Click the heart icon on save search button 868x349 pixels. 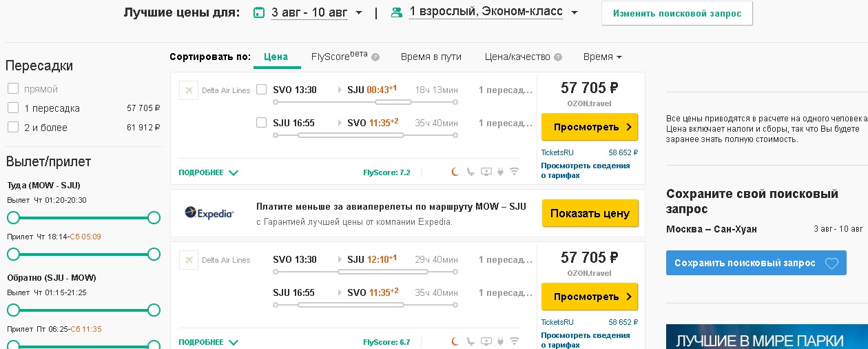click(831, 263)
